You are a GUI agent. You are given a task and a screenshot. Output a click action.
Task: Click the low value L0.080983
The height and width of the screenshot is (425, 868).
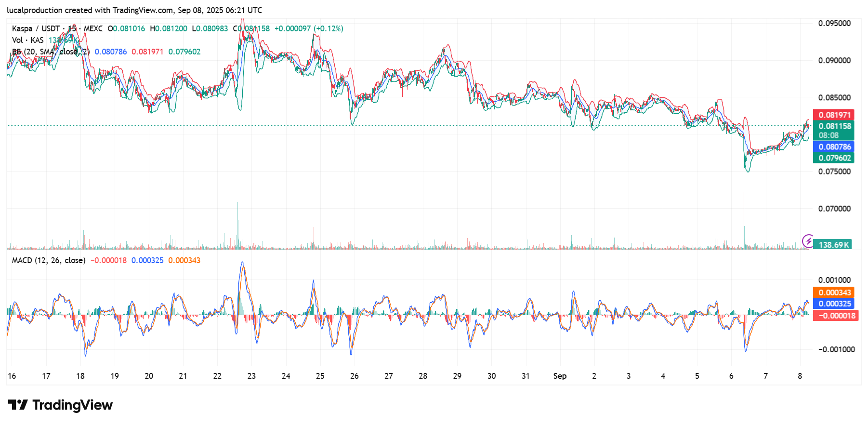pos(210,28)
